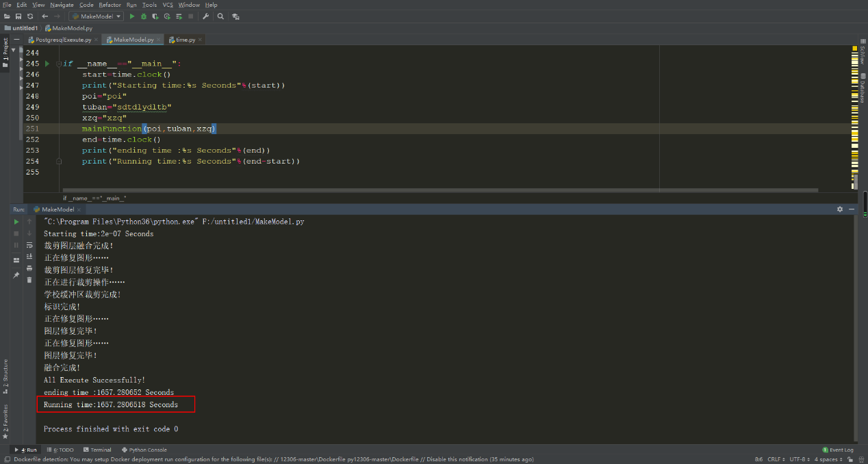
Task: Open the UTF-8 encoding selector
Action: pos(797,459)
